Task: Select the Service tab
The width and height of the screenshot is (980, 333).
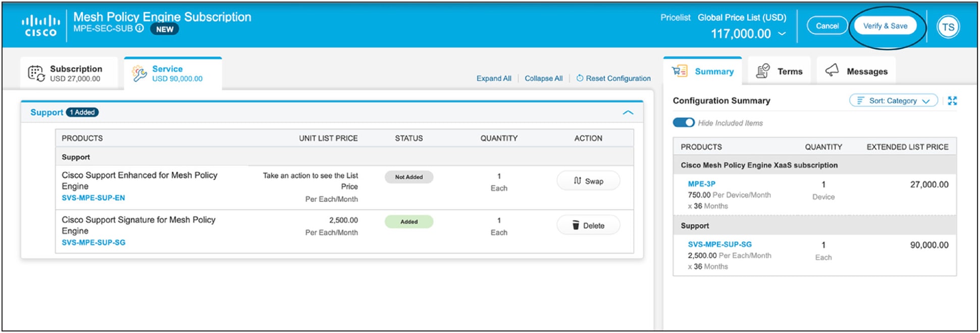Action: click(173, 73)
